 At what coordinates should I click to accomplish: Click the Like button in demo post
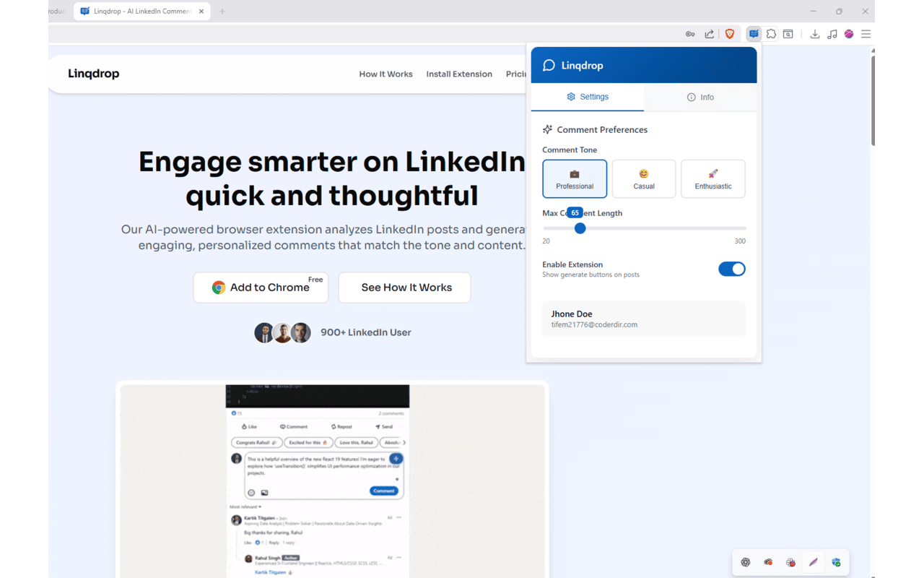[249, 427]
